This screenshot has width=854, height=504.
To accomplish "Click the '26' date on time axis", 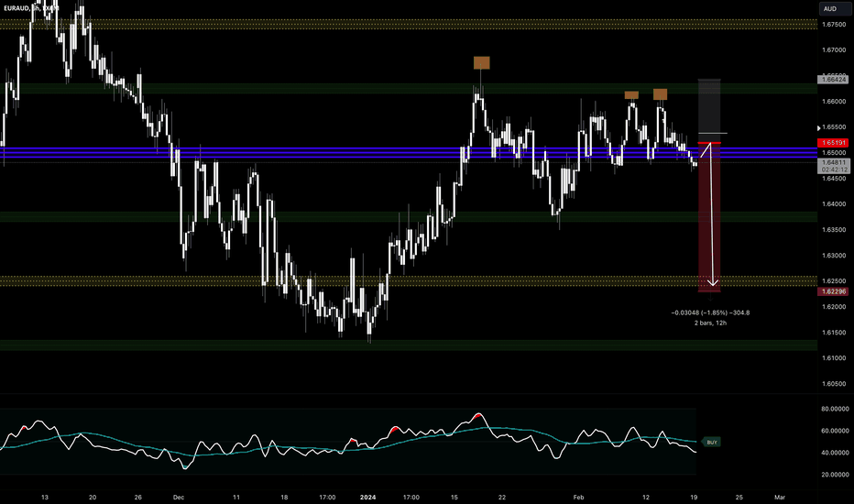I will (137, 497).
